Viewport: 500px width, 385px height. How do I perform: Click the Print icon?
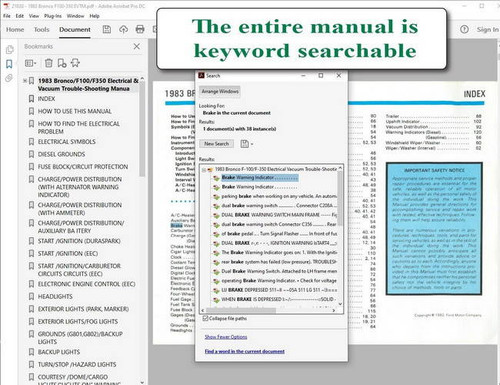coord(140,29)
